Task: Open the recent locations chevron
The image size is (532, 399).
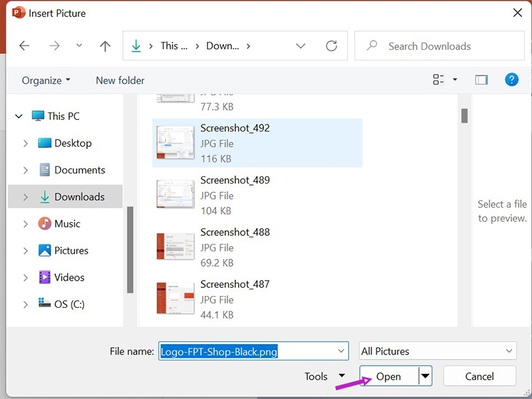Action: [x=79, y=45]
